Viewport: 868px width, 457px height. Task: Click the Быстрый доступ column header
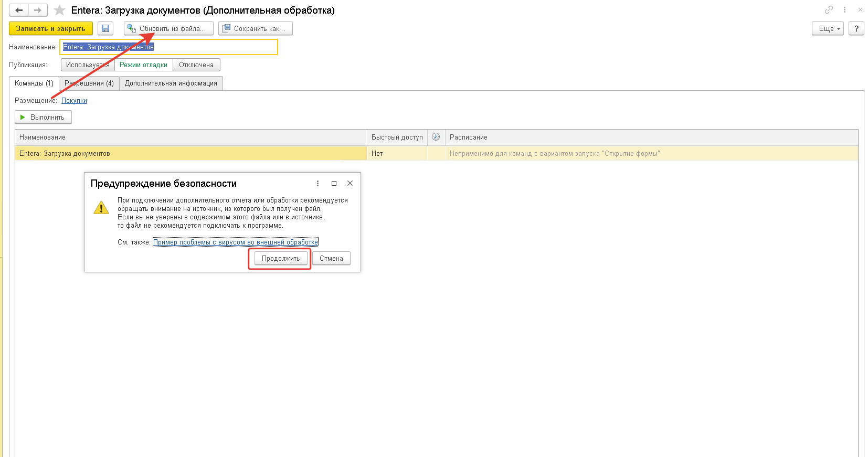[397, 137]
